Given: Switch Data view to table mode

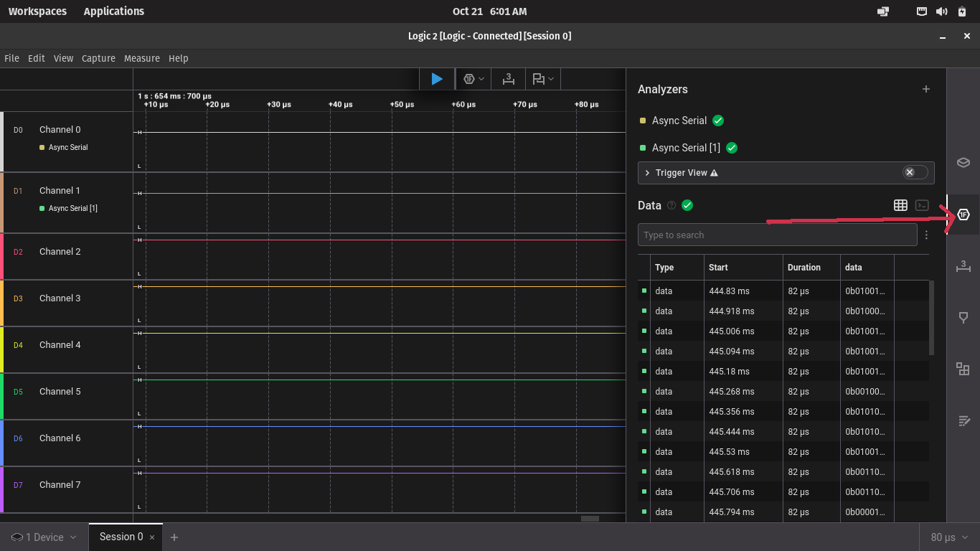Looking at the screenshot, I should point(900,205).
